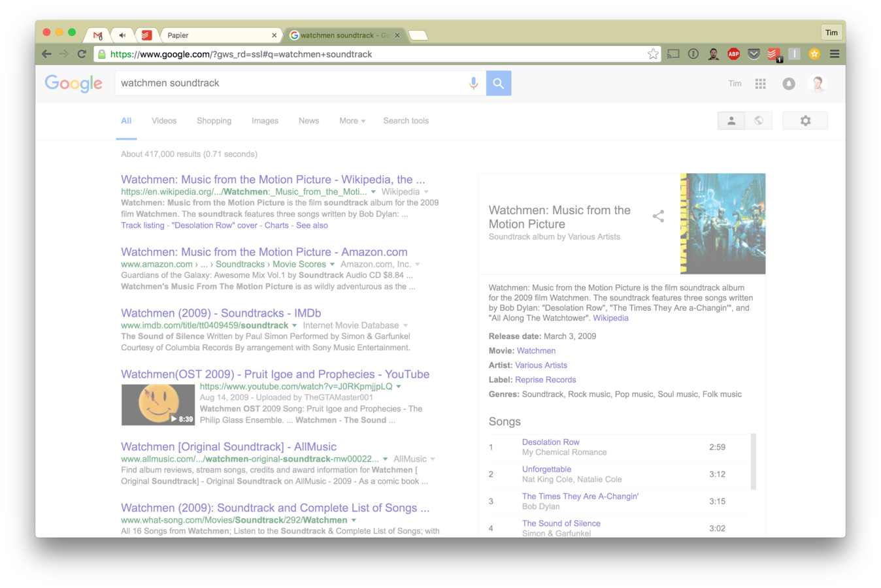Open the Adblock Plus extension

[734, 54]
